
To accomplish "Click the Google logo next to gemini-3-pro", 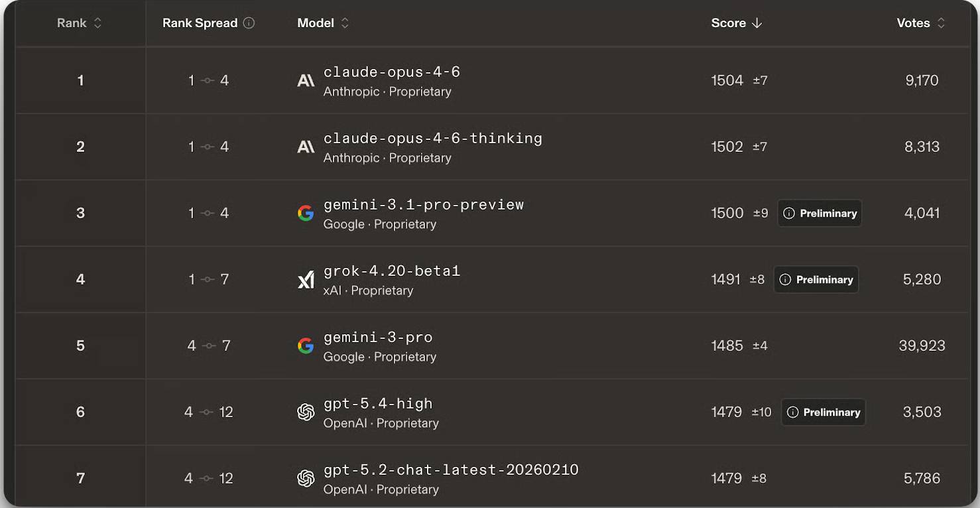I will 306,346.
